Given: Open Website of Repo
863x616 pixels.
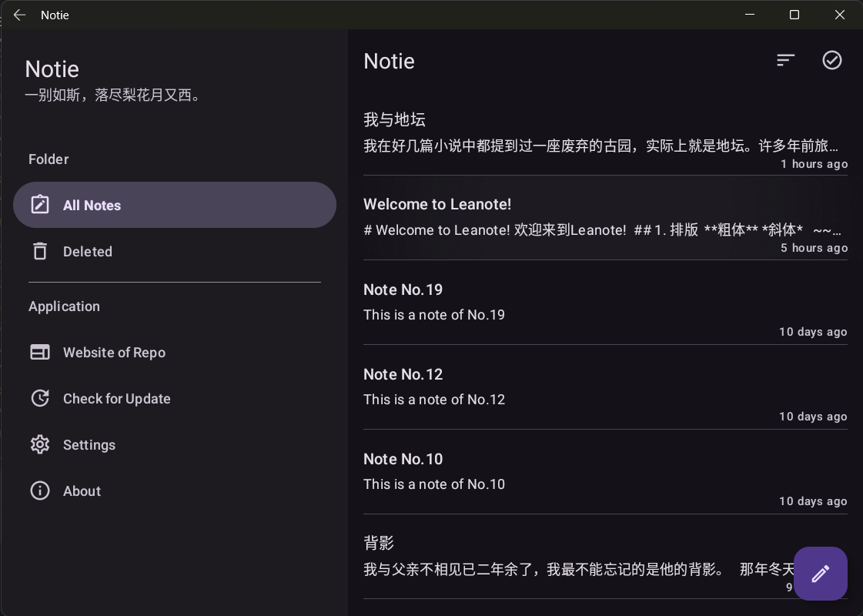Looking at the screenshot, I should (x=175, y=353).
